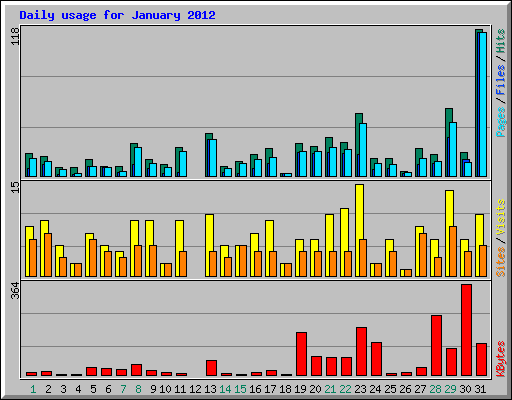Click the '364' KBytes axis label
Screen dimensions: 512x400
click(15, 290)
